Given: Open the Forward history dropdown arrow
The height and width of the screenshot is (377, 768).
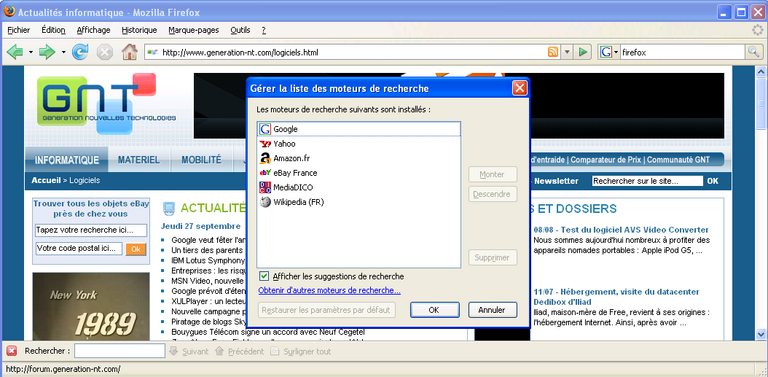Looking at the screenshot, I should (x=63, y=52).
